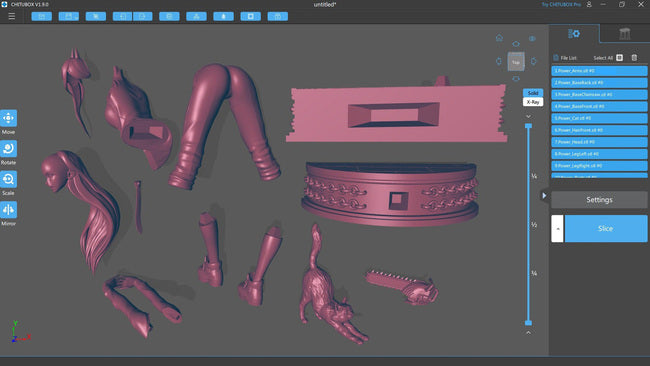
Task: Delete selected files with trash icon
Action: tap(634, 58)
